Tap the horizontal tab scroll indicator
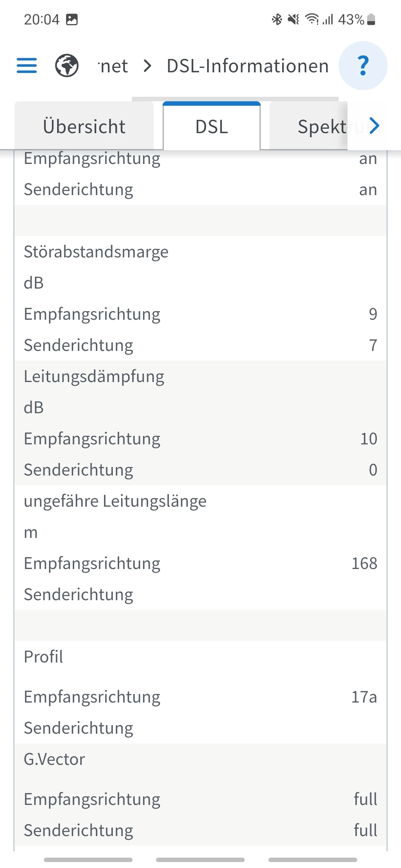The width and height of the screenshot is (401, 868). (235, 99)
